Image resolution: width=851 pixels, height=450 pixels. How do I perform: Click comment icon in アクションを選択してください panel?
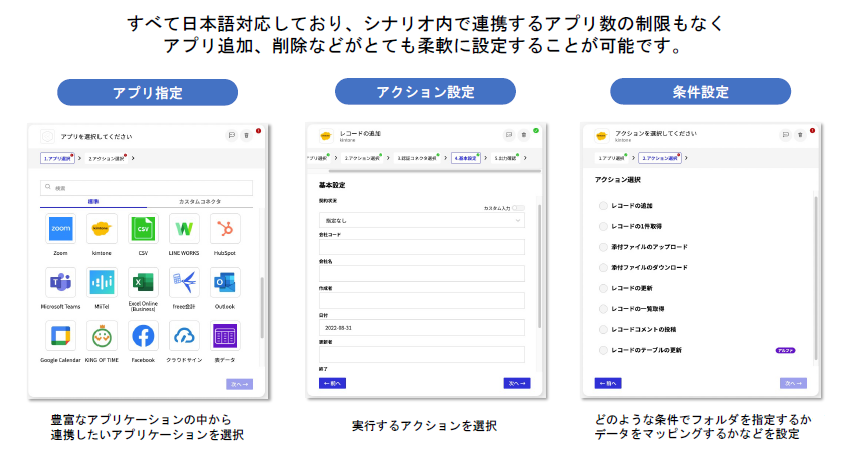(x=785, y=134)
